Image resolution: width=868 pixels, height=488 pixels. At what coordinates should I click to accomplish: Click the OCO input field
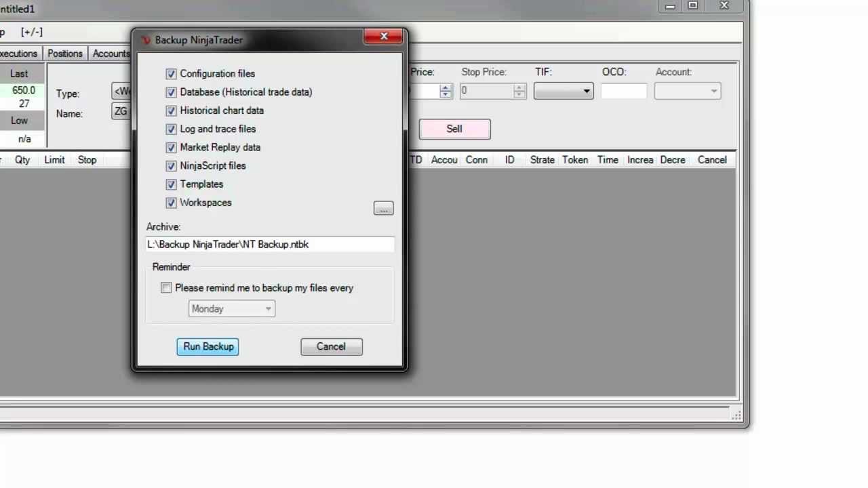point(624,91)
